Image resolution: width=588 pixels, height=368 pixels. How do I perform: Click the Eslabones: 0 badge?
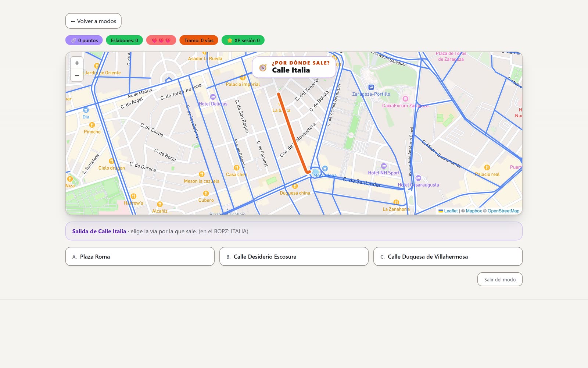coord(124,40)
